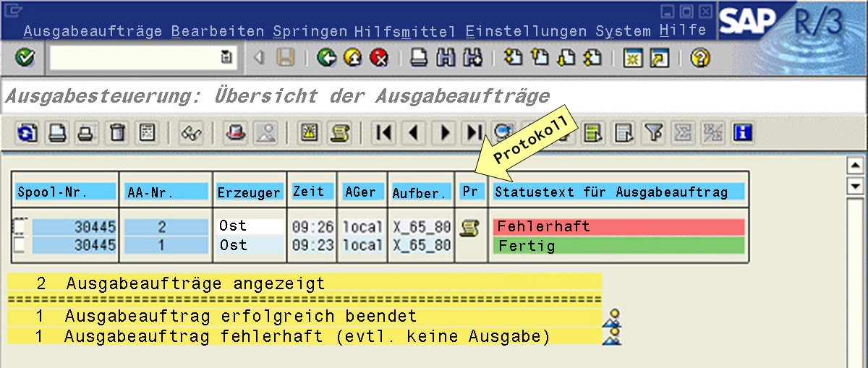Expand details icon next to erfolgreich beendet

click(613, 317)
